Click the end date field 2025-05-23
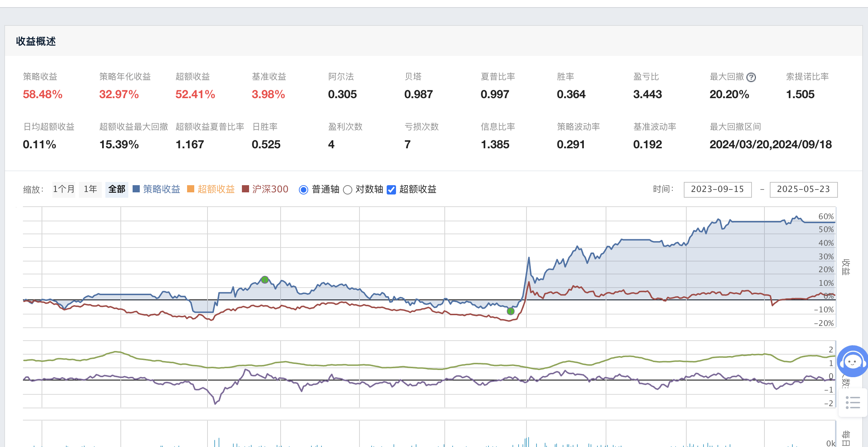Image resolution: width=868 pixels, height=447 pixels. click(x=803, y=189)
